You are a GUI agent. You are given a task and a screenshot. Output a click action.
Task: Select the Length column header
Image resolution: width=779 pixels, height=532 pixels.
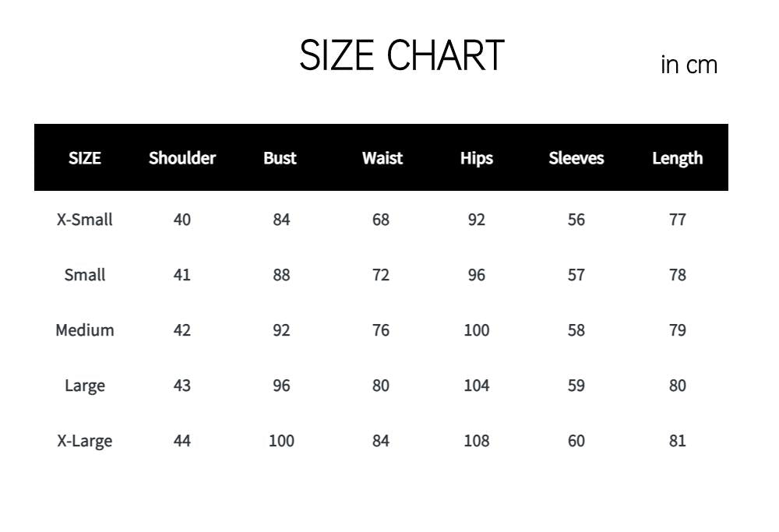click(678, 158)
